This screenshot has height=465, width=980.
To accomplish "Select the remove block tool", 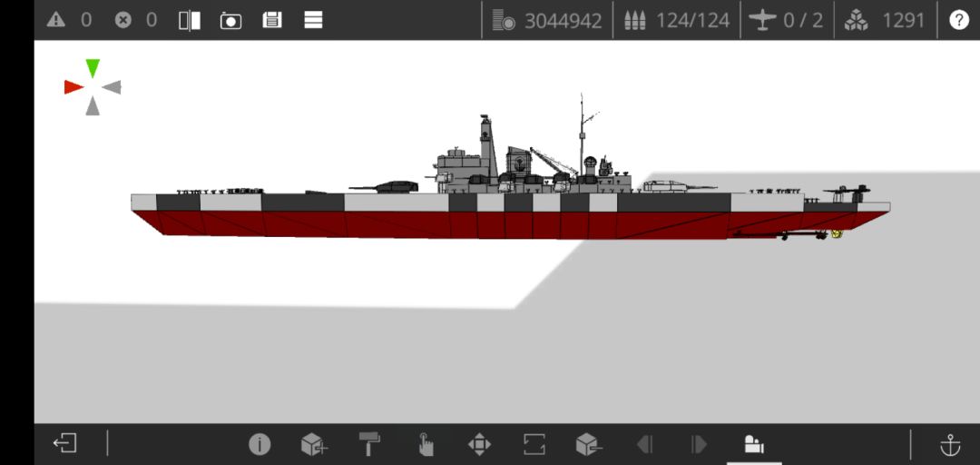I will [x=589, y=444].
